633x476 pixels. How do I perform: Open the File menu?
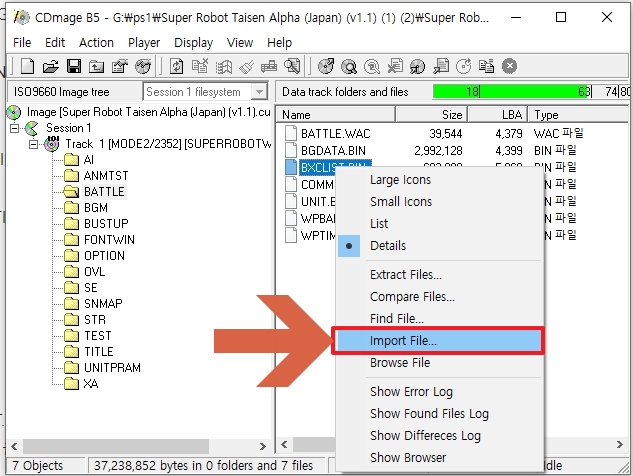[22, 42]
